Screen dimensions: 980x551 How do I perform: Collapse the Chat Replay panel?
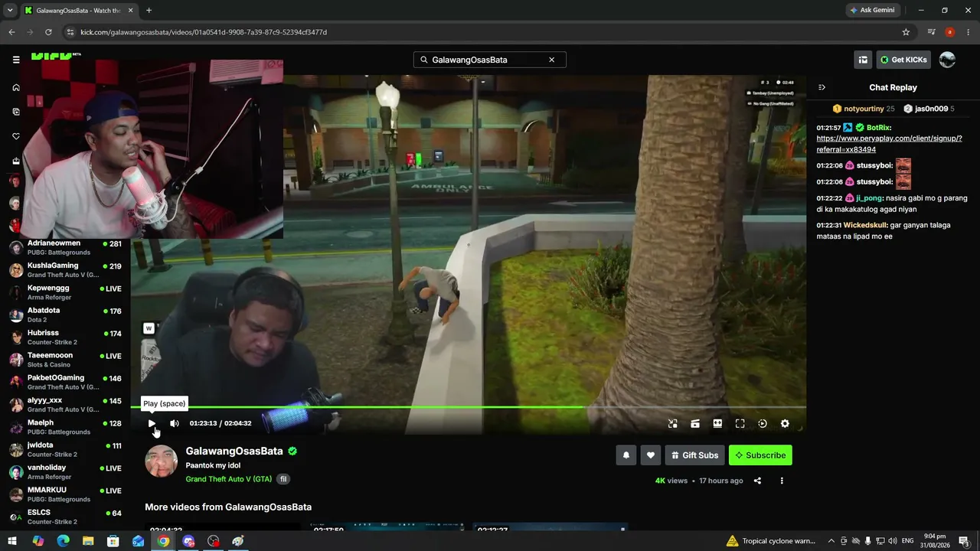(822, 87)
